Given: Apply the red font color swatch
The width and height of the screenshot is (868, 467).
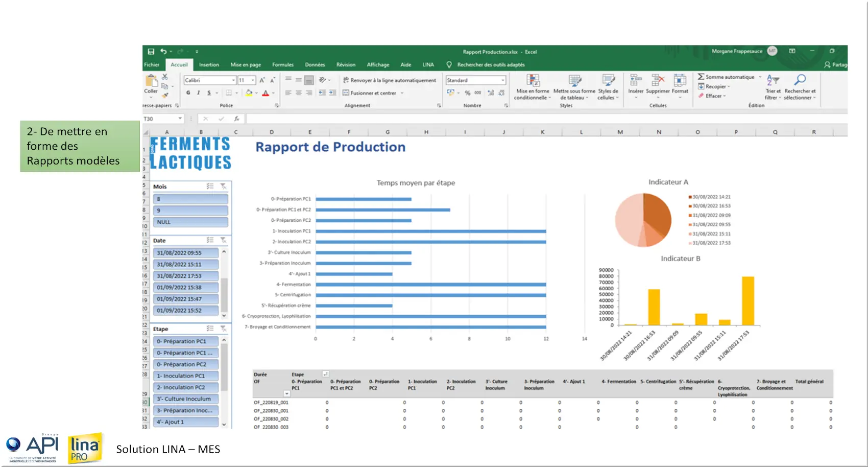Looking at the screenshot, I should tap(266, 93).
